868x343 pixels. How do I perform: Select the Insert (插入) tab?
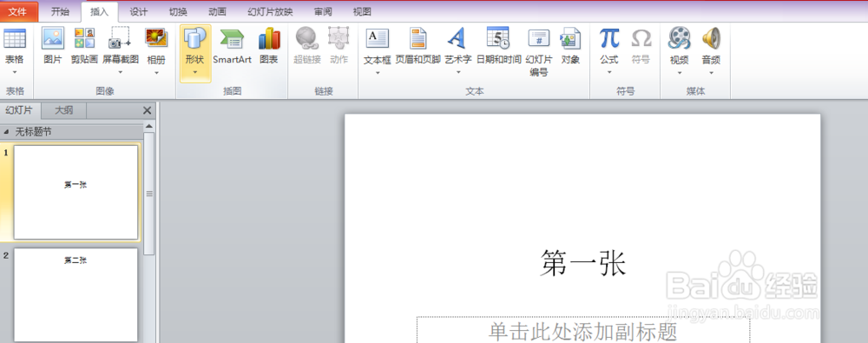tap(100, 11)
